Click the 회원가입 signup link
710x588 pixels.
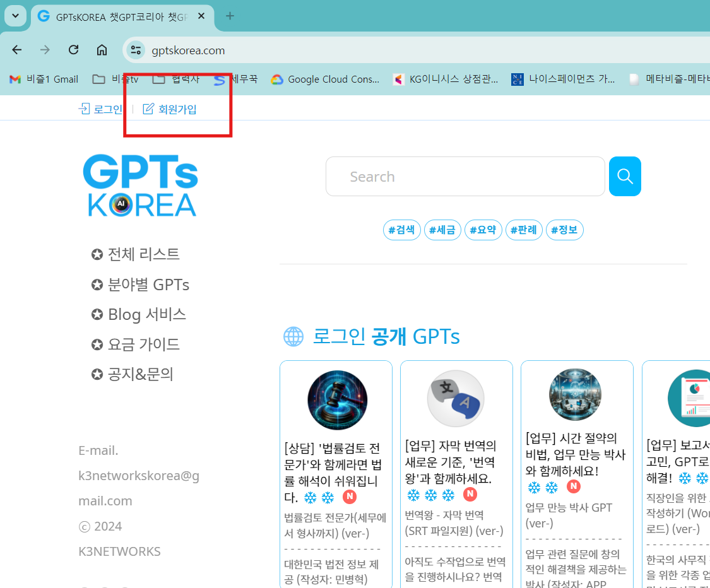(x=172, y=109)
